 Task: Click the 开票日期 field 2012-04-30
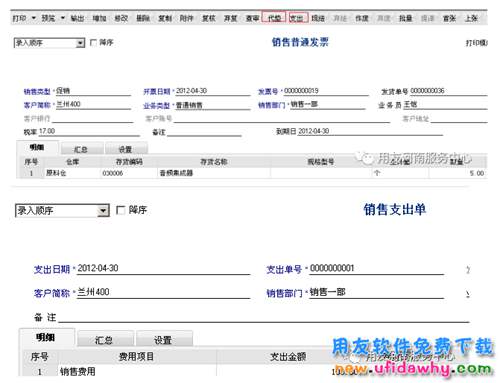[212, 91]
